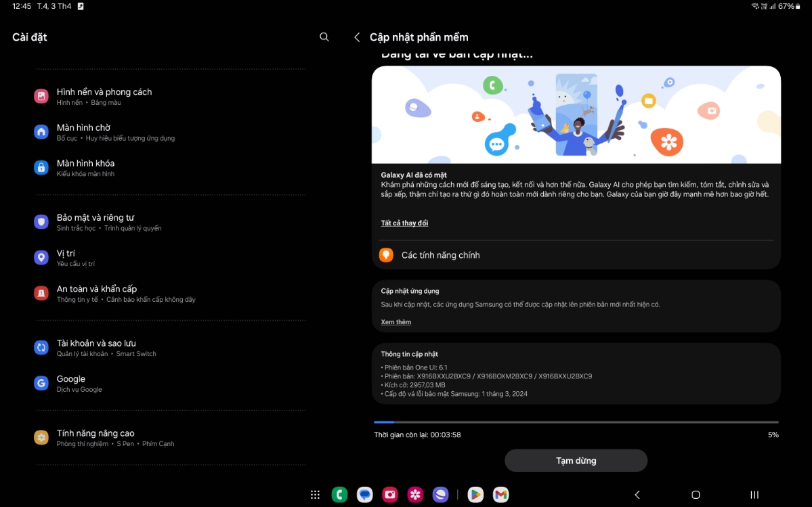Tap the Cài đặt title

click(x=30, y=37)
